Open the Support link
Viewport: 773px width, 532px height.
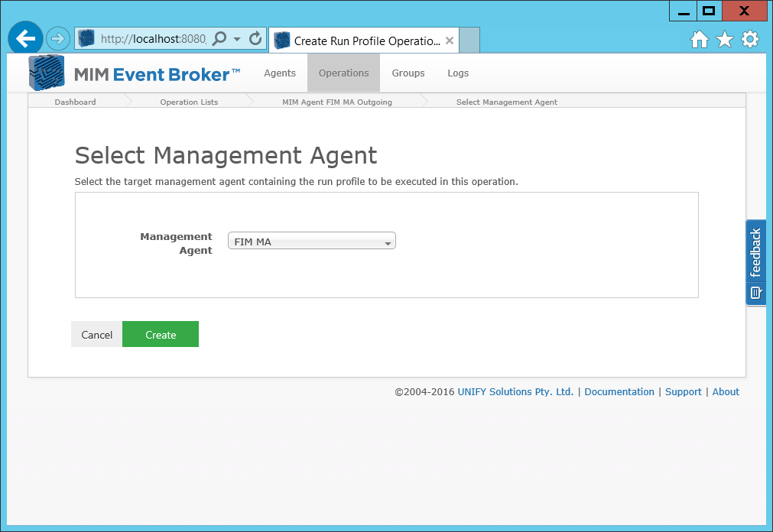[x=684, y=391]
